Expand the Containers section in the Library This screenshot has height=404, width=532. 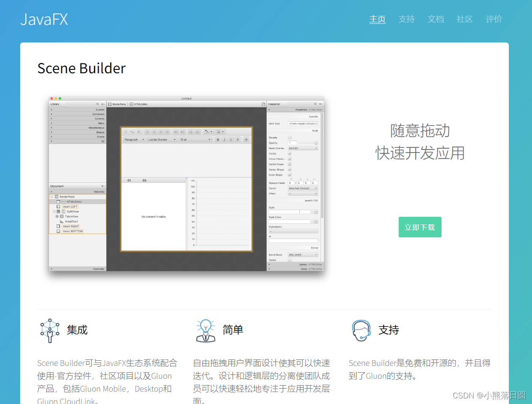[x=77, y=115]
